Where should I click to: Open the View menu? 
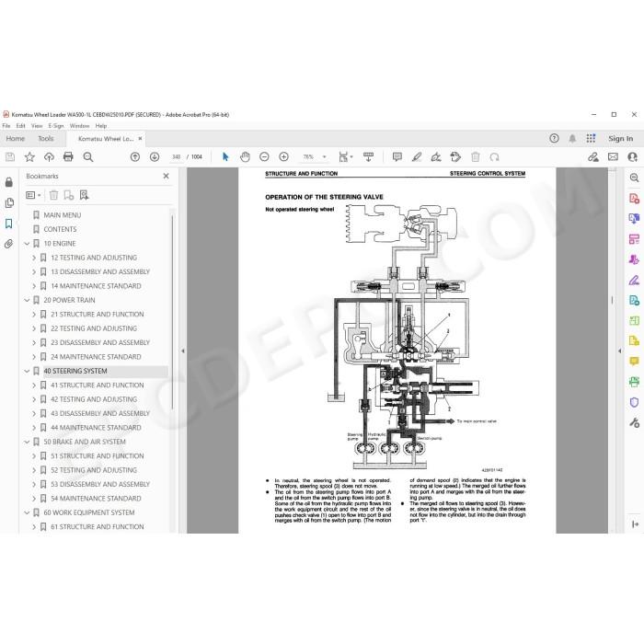click(x=37, y=126)
